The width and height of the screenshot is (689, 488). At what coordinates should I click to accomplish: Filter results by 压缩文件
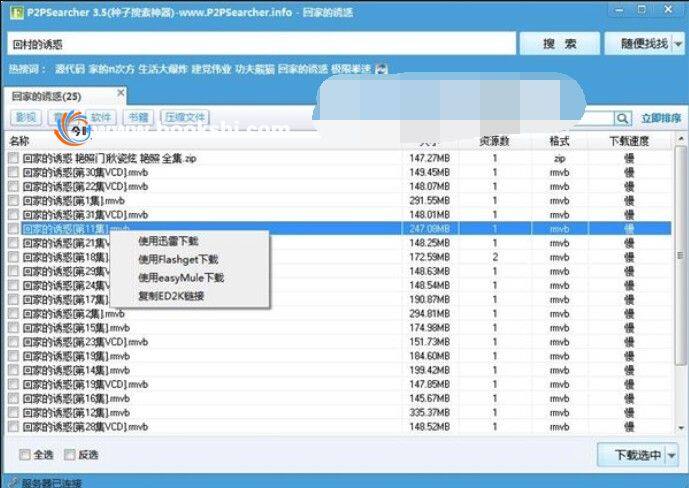(x=185, y=117)
